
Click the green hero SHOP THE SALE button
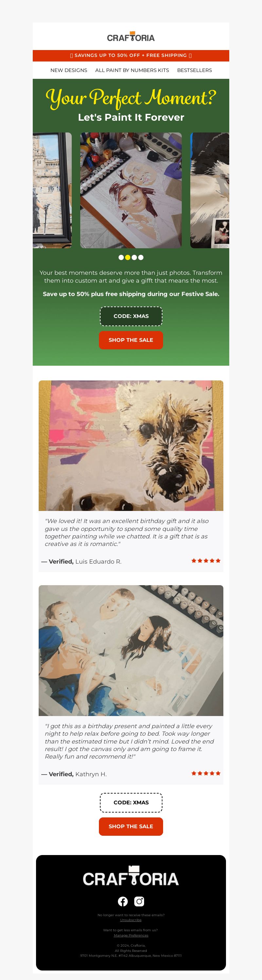point(131,340)
